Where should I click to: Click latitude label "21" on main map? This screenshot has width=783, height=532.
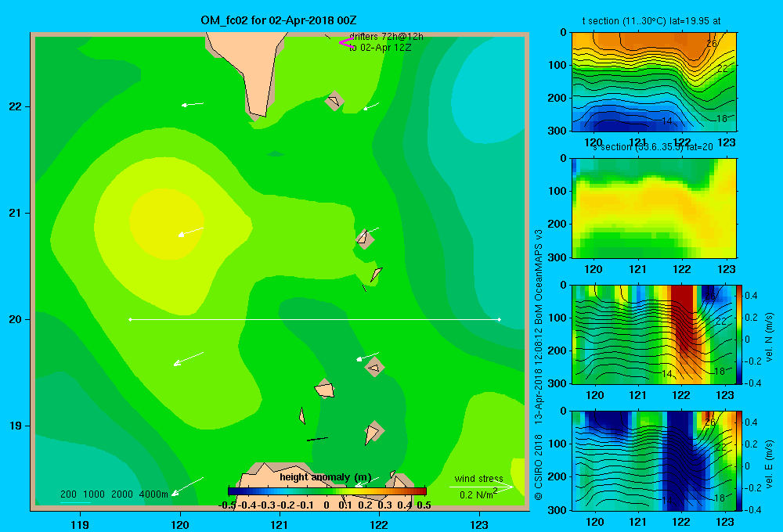(x=16, y=213)
